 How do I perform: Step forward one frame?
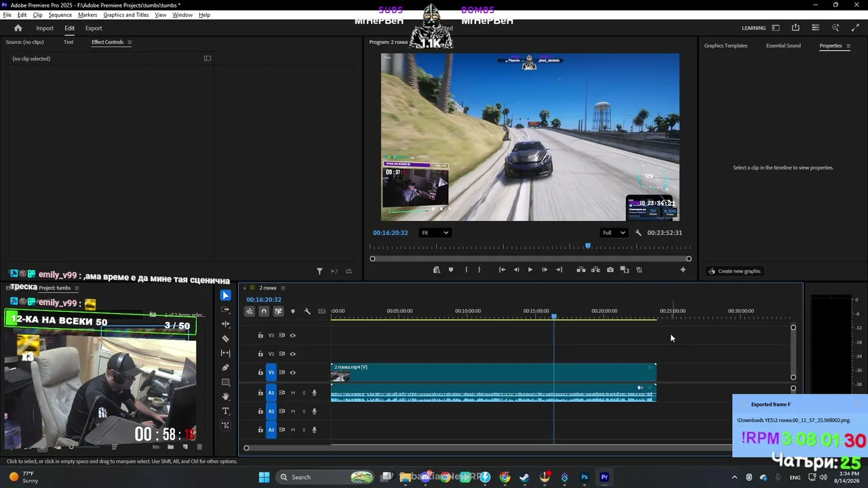pyautogui.click(x=545, y=270)
